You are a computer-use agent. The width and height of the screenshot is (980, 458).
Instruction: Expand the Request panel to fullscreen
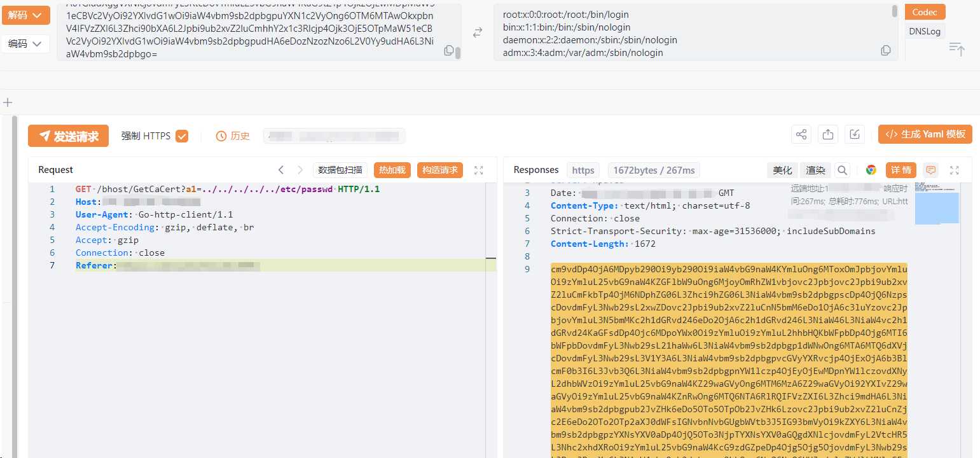pyautogui.click(x=479, y=170)
